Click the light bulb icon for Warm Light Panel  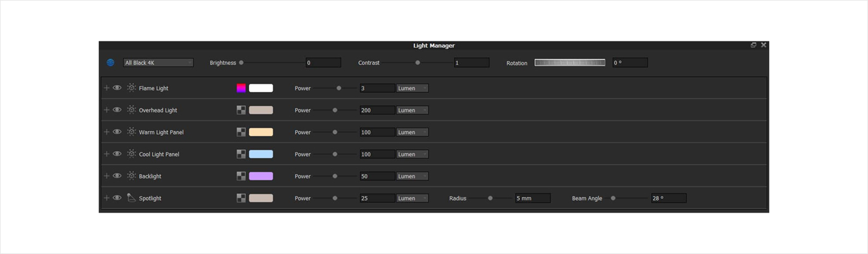coord(131,131)
